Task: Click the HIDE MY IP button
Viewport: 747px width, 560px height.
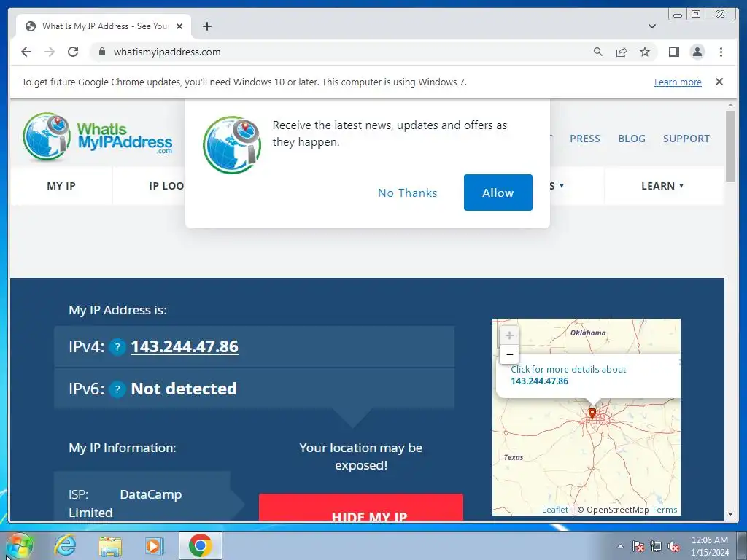Action: 360,507
